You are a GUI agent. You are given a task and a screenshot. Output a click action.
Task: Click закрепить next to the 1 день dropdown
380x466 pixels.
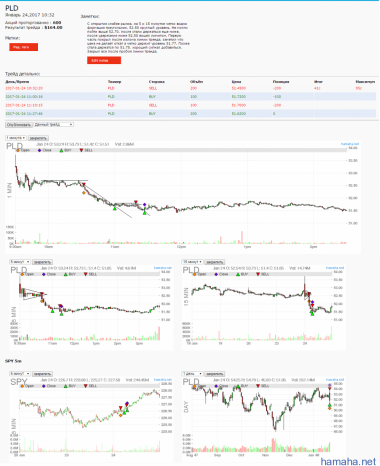coord(214,374)
